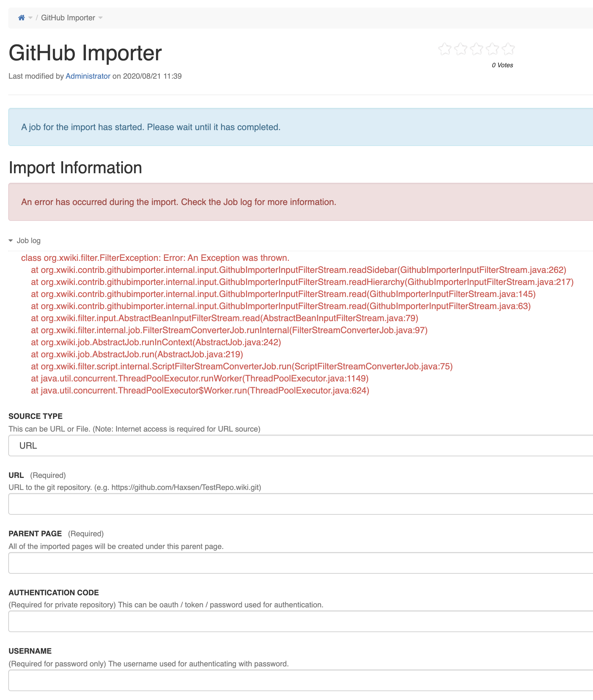Focus the Authentication Code input field
Viewport: 593px width, 700px height.
(x=301, y=621)
